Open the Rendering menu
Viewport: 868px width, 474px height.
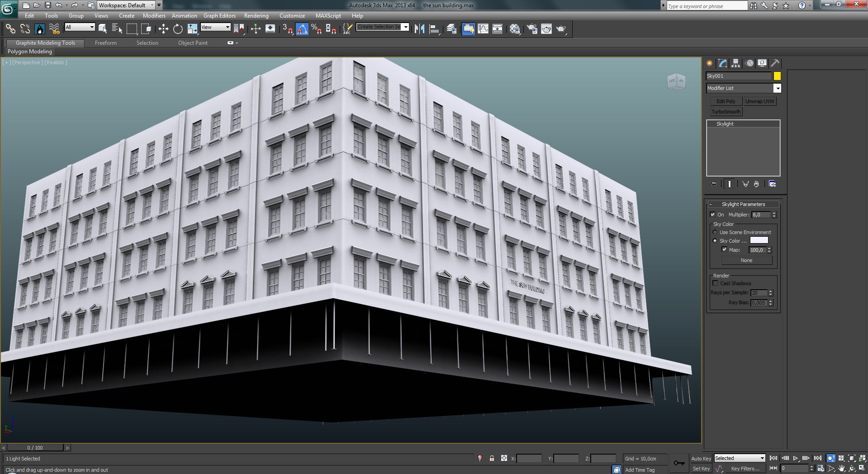[256, 15]
